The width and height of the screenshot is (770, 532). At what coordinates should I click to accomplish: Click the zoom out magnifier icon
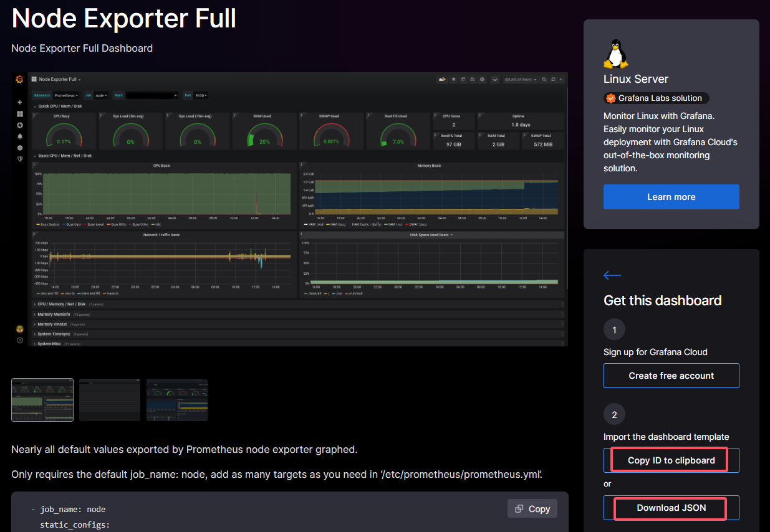point(544,80)
